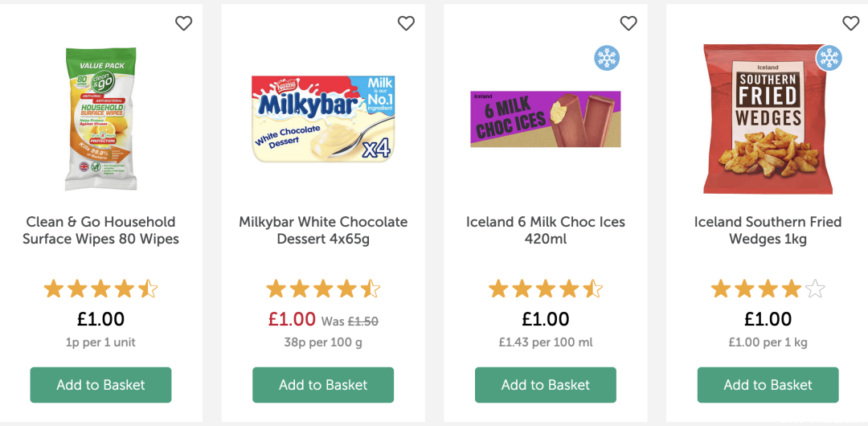
Task: Add Milkybar Dessert to basket
Action: (323, 385)
